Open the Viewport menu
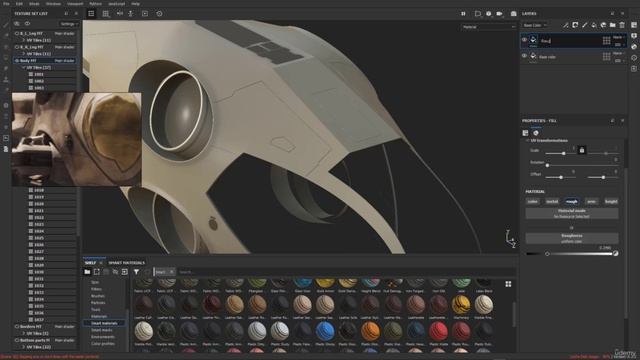Image resolution: width=640 pixels, height=360 pixels. [75, 4]
